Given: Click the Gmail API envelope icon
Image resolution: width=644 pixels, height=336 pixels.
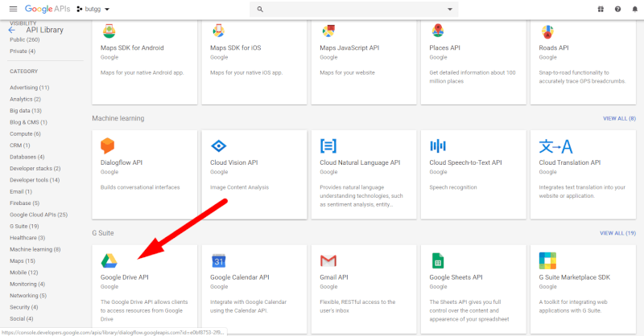Looking at the screenshot, I should [328, 260].
